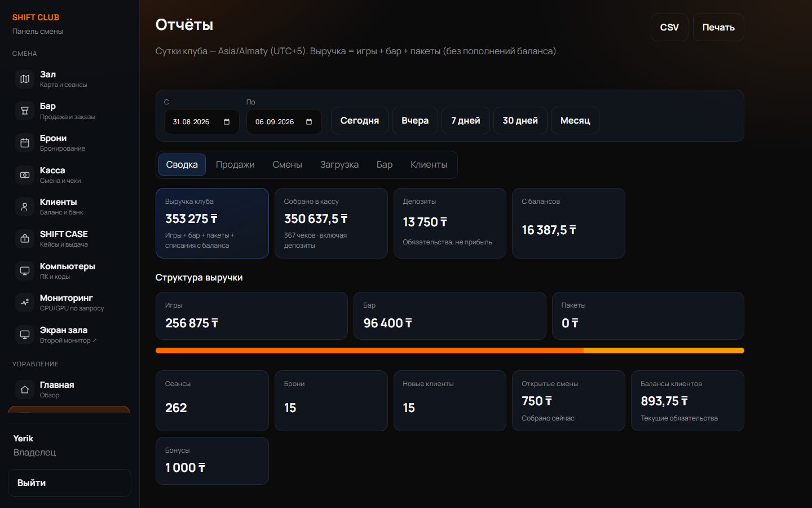Image resolution: width=812 pixels, height=508 pixels.
Task: Select the Касса cash icon
Action: (25, 175)
